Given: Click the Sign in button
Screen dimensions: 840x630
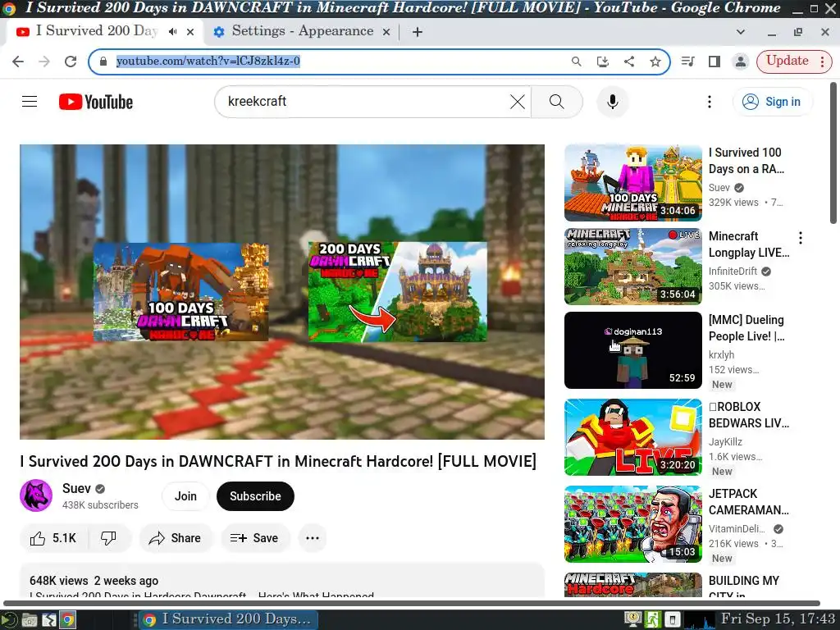Looking at the screenshot, I should pos(773,102).
